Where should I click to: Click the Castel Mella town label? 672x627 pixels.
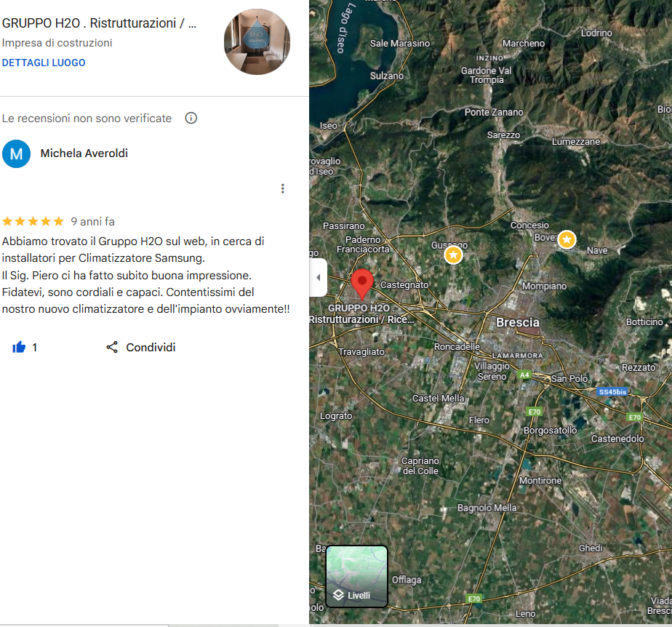click(438, 398)
